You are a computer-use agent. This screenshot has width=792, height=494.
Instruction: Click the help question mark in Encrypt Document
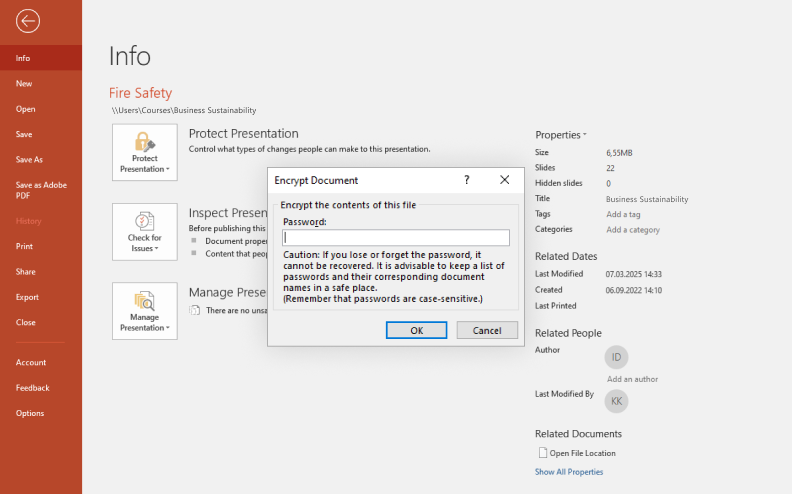467,180
